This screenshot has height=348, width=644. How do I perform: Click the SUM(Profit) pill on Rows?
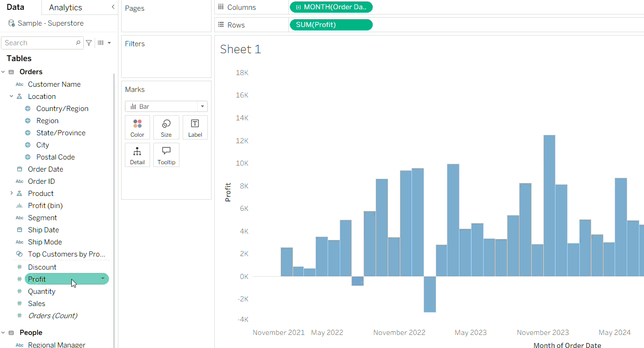pyautogui.click(x=331, y=25)
